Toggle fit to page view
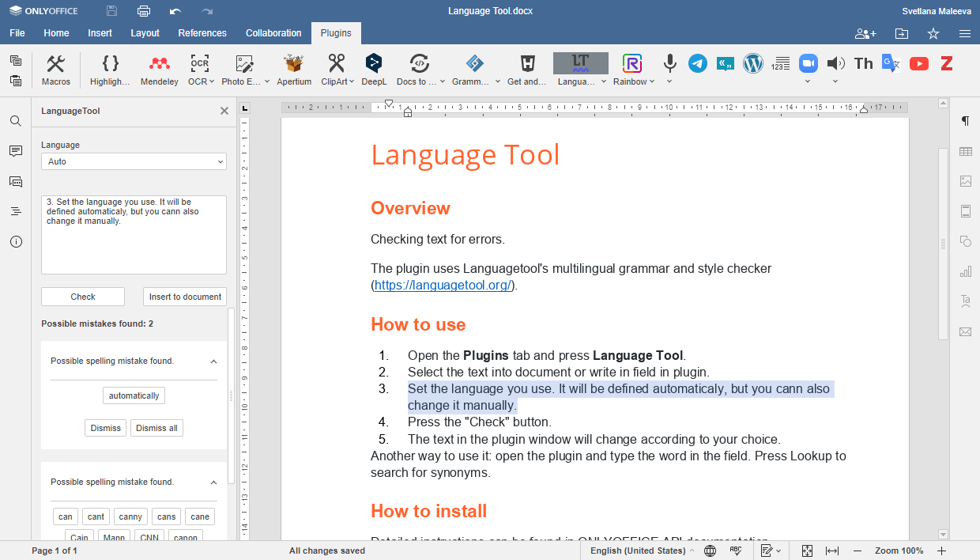 click(807, 551)
